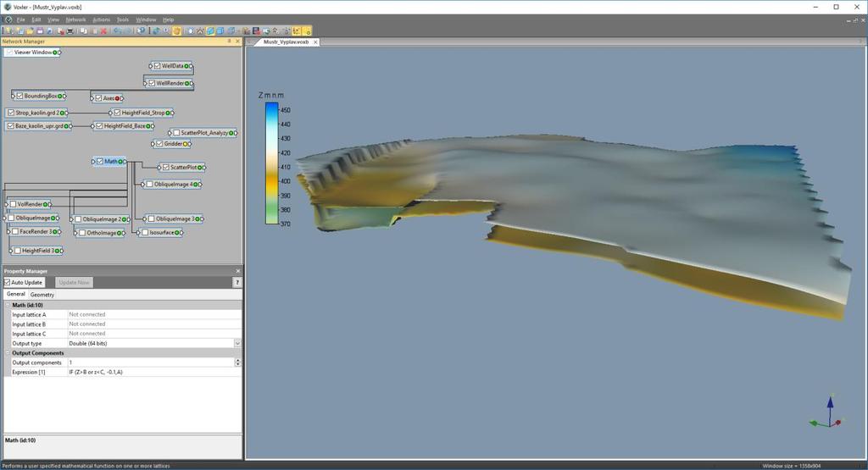Screen dimensions: 868x470
Task: Open the Output type dropdown arrow
Action: [x=237, y=343]
